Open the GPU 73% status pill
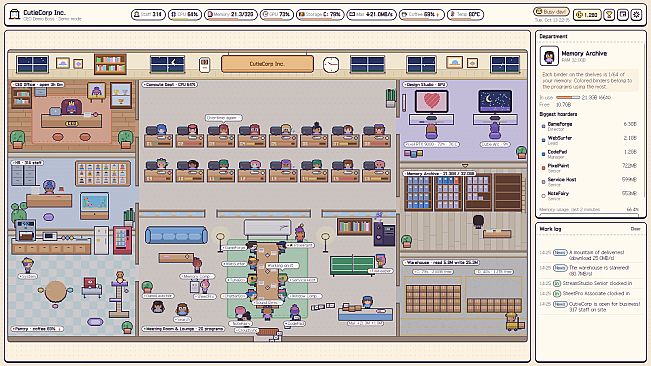 (277, 15)
